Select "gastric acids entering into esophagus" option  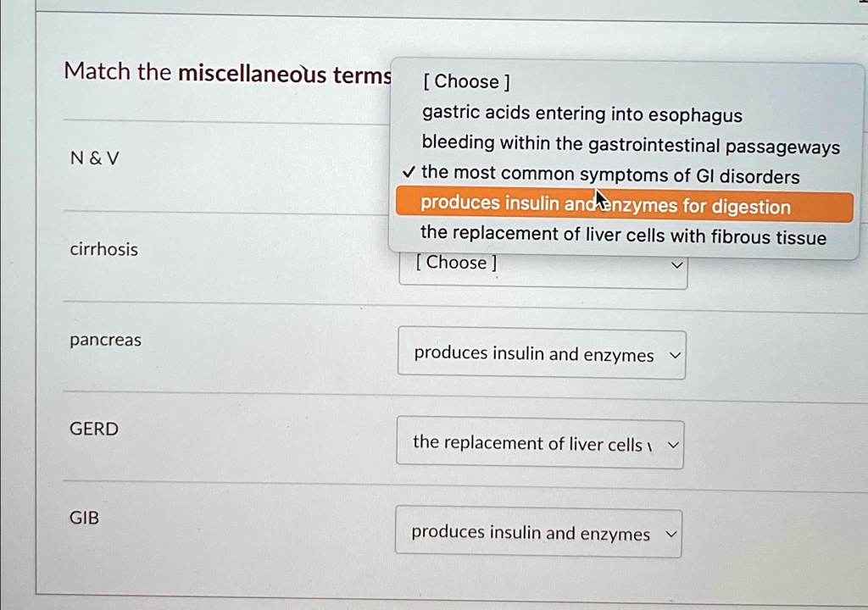pyautogui.click(x=581, y=115)
